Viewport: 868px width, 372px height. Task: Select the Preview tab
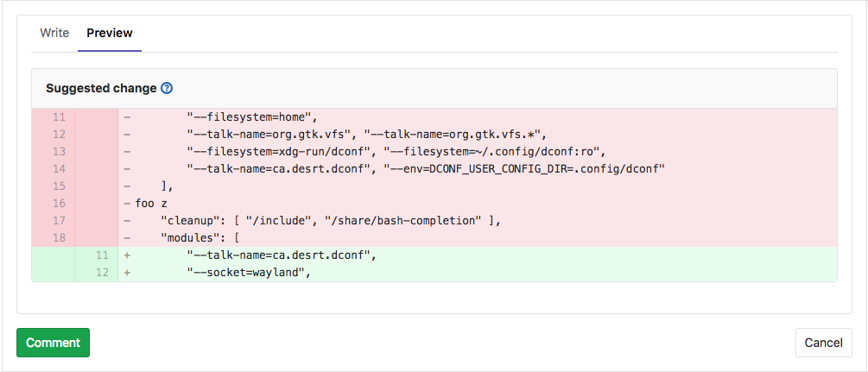(x=110, y=33)
